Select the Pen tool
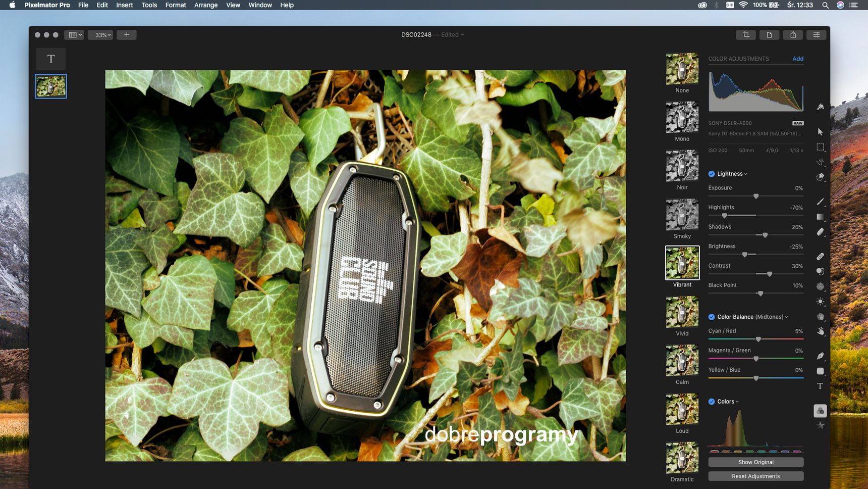868x489 pixels. [x=821, y=356]
